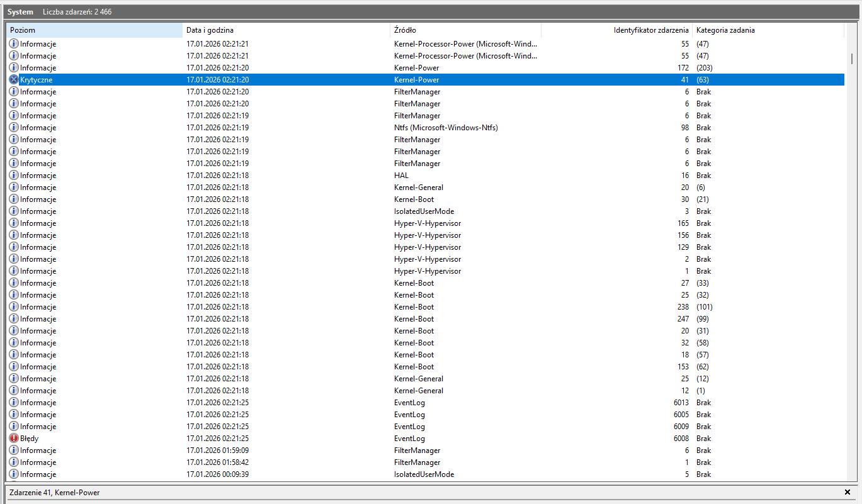Click the info icon of Kernel-Boot event 238
Viewport: 862px width, 504px height.
coord(14,307)
